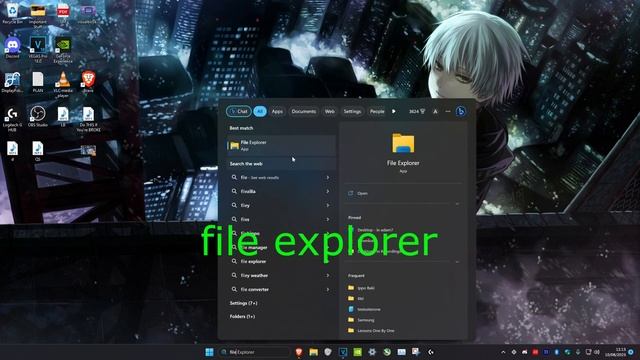Open the 'Do THIS if You're BROKE' file
Screen dimensions: 640x360
(x=88, y=119)
